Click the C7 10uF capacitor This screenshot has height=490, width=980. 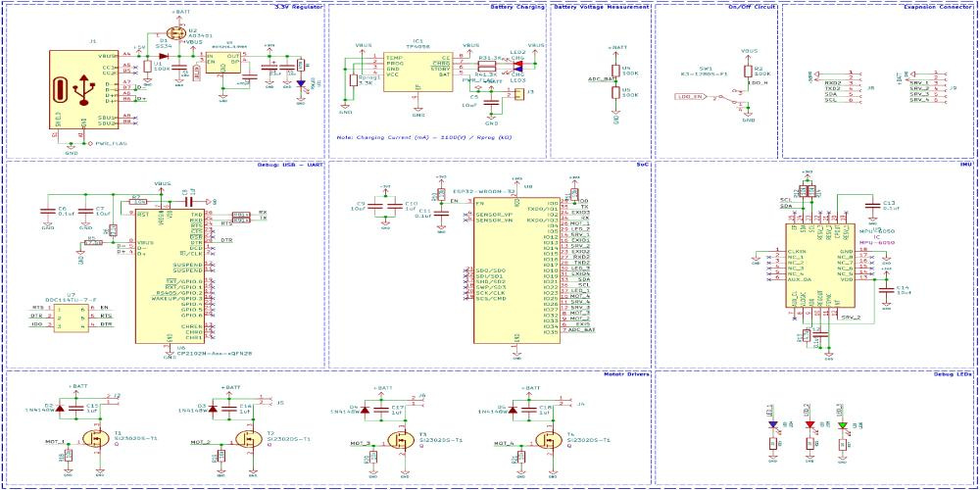pyautogui.click(x=85, y=212)
